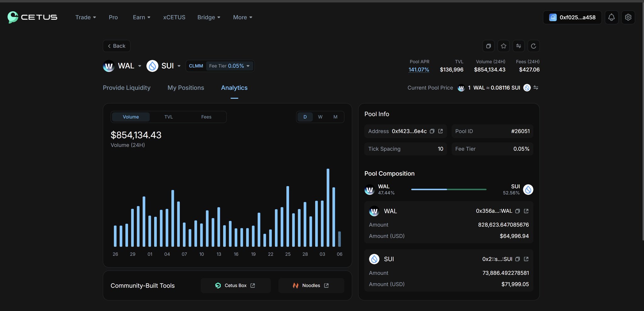Open the Cetus Box community tool
The height and width of the screenshot is (311, 644).
pos(235,286)
